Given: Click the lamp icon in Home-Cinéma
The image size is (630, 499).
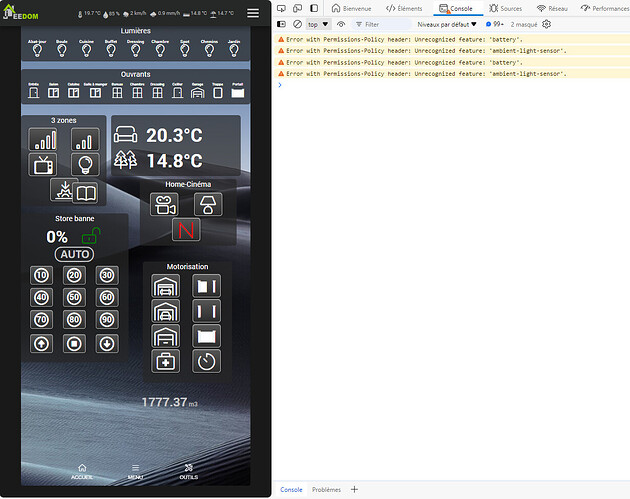Looking at the screenshot, I should (208, 204).
